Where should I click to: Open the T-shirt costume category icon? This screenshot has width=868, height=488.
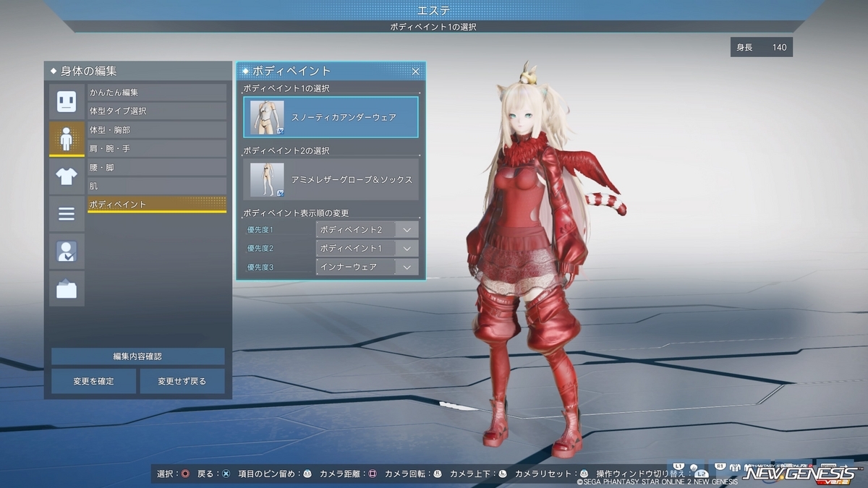point(67,176)
